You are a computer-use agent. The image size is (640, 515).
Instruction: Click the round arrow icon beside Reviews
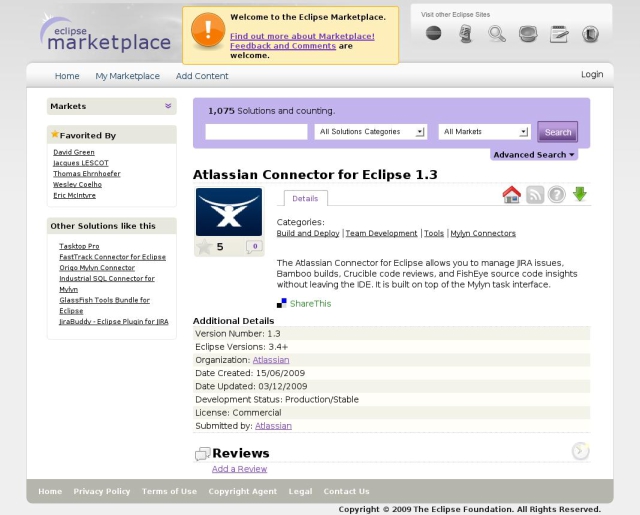click(580, 451)
